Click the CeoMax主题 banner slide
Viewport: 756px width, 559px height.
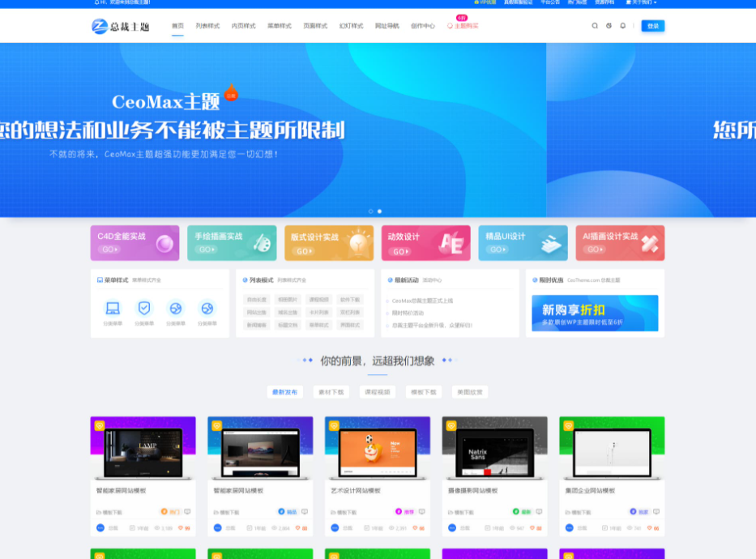tap(273, 130)
